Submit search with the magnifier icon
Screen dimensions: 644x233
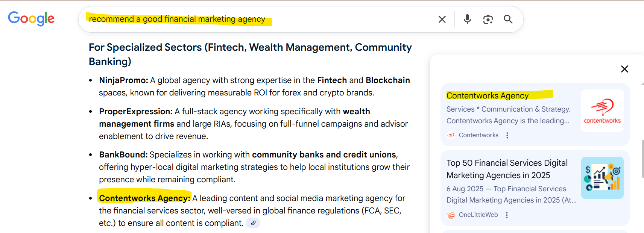(x=508, y=19)
